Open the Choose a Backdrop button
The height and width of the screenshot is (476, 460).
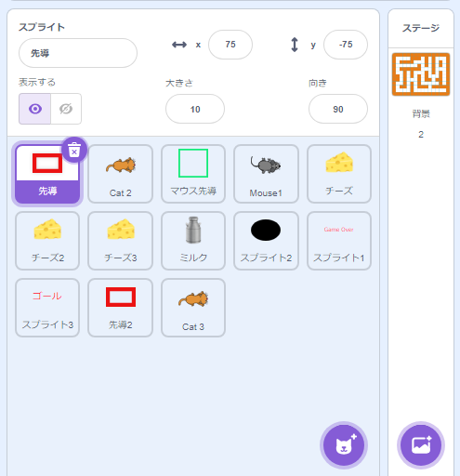tap(421, 445)
